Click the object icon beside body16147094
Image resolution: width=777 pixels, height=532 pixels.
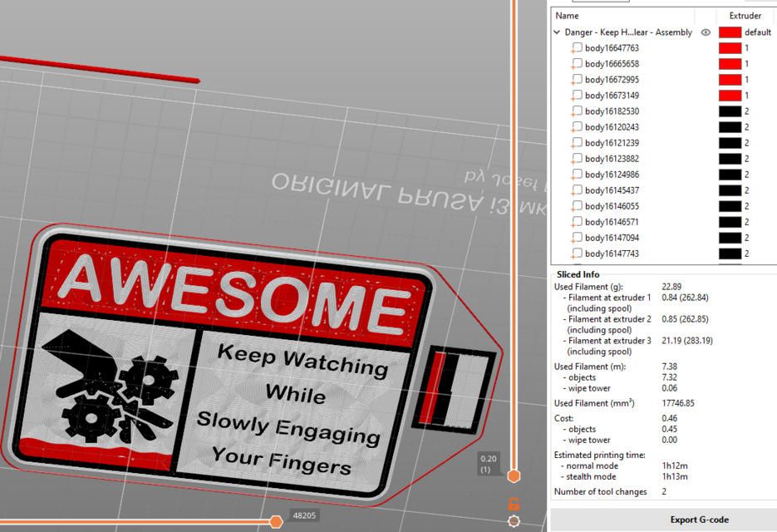(x=576, y=237)
